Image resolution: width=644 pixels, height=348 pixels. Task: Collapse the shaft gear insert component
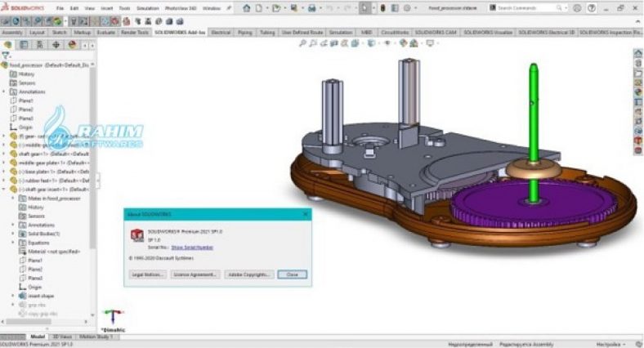point(4,189)
